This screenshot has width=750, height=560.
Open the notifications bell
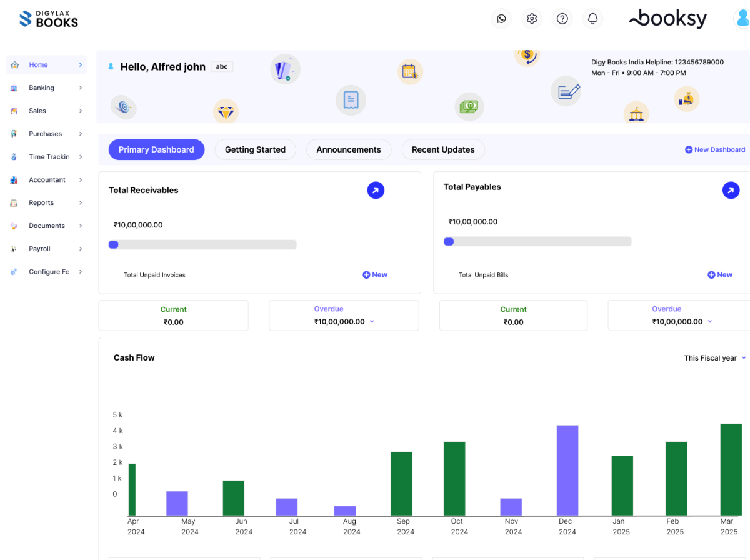(x=593, y=19)
